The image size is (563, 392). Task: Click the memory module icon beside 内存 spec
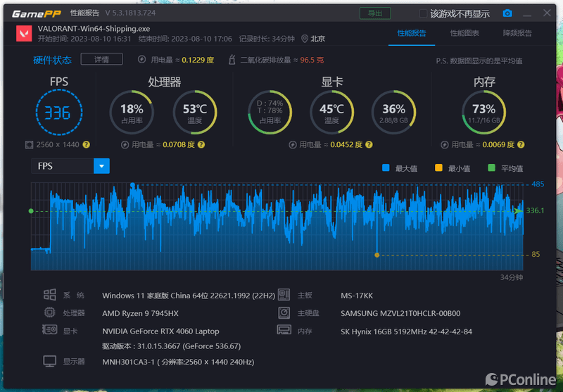[284, 330]
